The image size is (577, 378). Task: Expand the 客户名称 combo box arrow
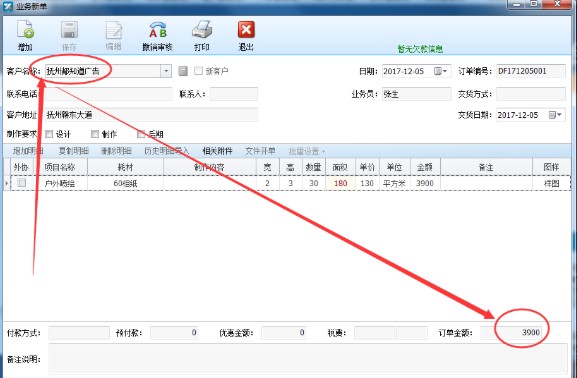tap(166, 71)
